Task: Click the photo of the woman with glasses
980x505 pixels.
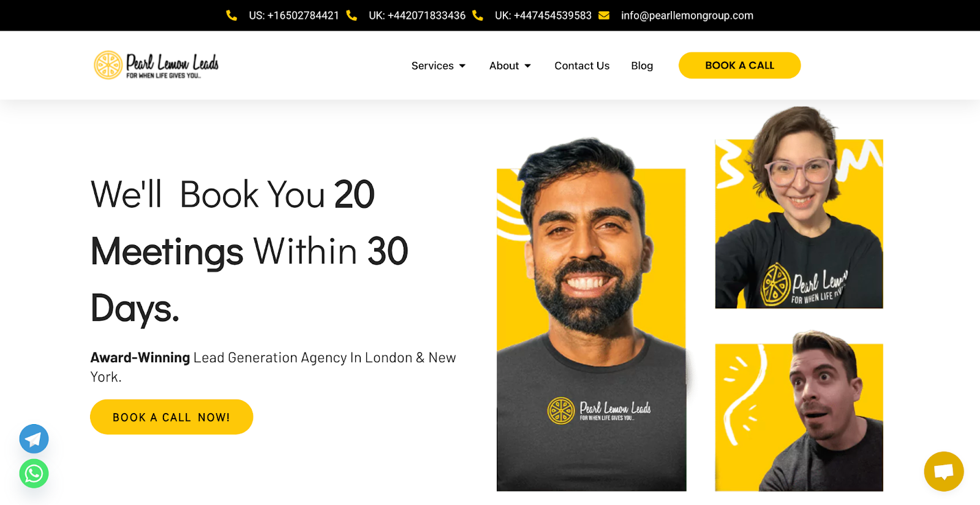Action: [x=799, y=207]
